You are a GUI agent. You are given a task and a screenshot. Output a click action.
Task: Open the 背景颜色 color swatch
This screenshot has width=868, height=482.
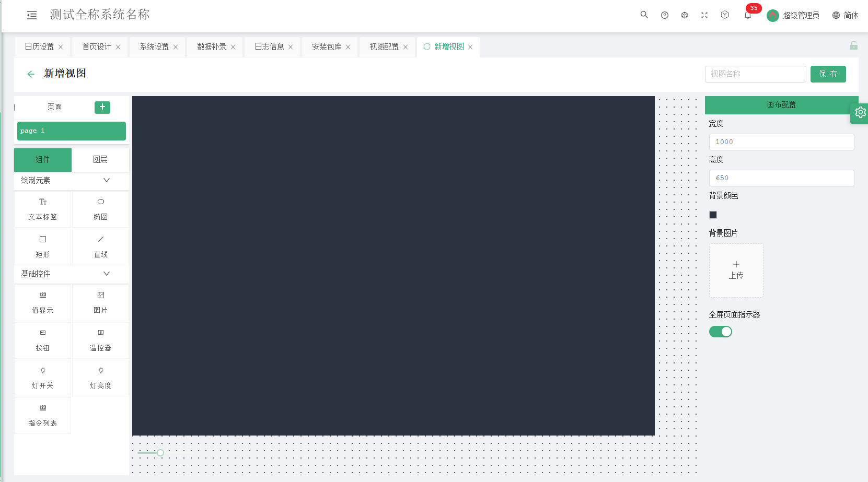point(713,215)
